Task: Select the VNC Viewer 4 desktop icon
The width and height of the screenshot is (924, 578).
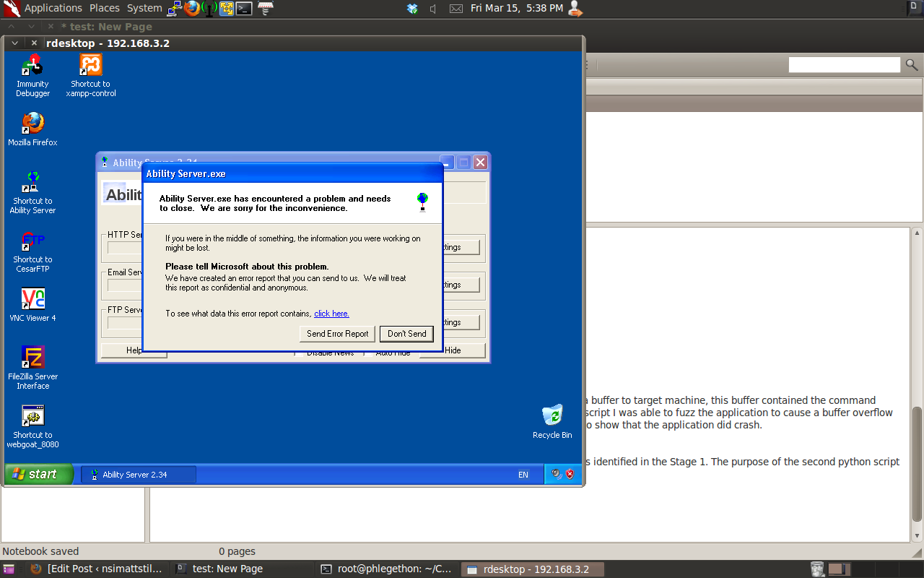Action: click(32, 304)
